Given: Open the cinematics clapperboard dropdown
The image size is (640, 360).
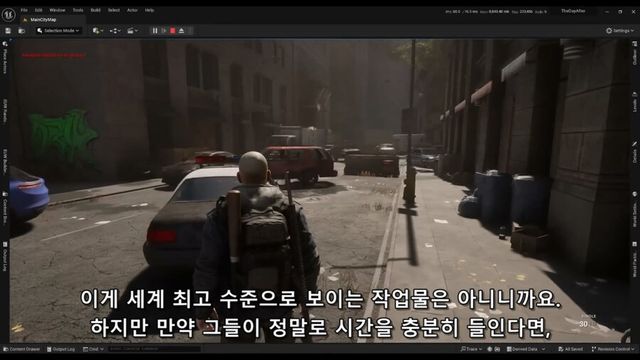Looking at the screenshot, I should click(132, 31).
